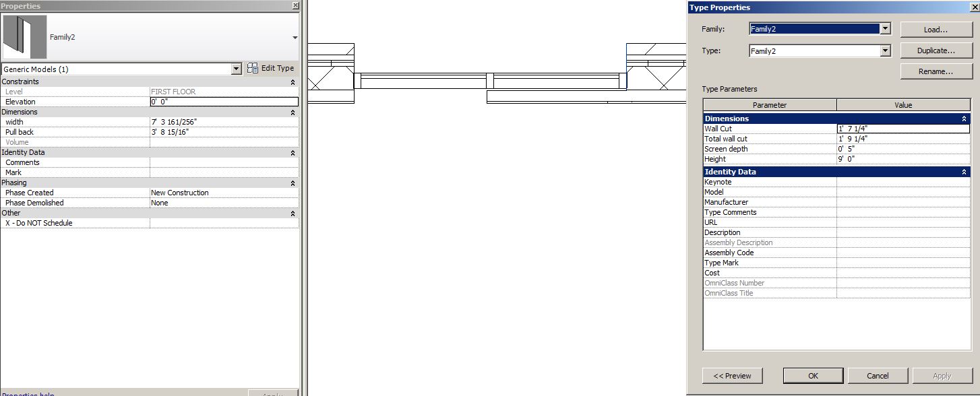Viewport: 980px width, 396px height.
Task: Click the Type Comments parameter row
Action: coord(836,212)
